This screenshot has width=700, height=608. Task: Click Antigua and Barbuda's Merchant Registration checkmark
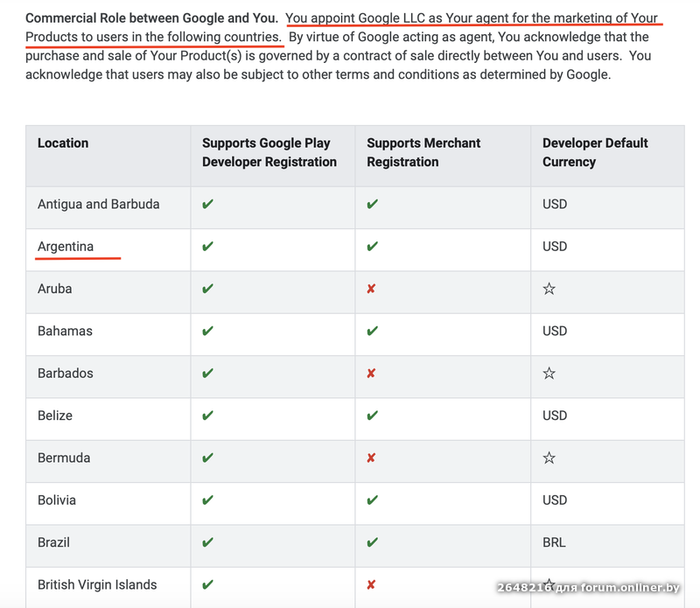[372, 205]
